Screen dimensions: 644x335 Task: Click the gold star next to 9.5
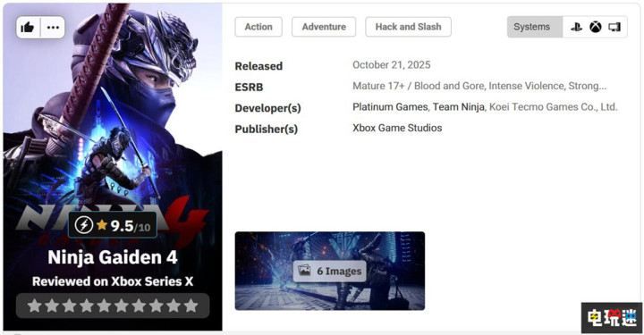pos(102,224)
